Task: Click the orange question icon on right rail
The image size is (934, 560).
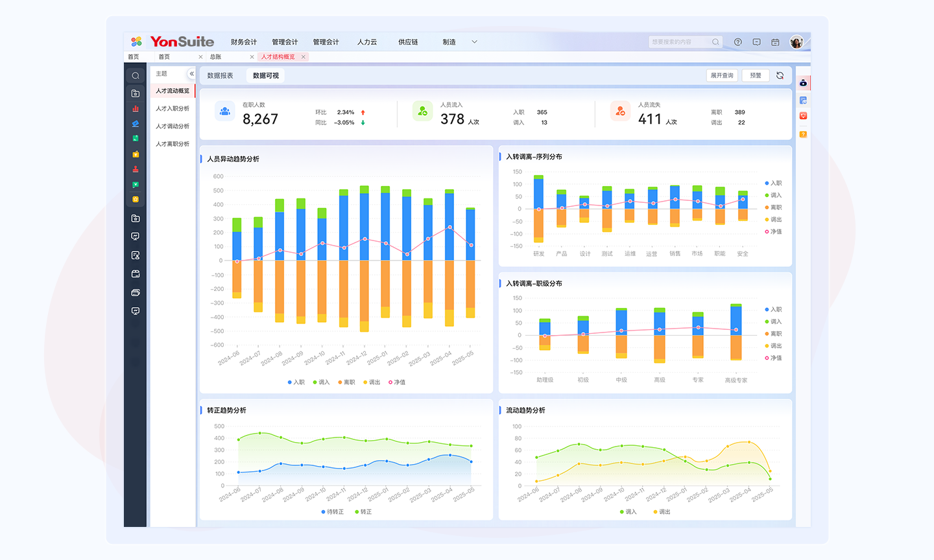Action: 803,134
